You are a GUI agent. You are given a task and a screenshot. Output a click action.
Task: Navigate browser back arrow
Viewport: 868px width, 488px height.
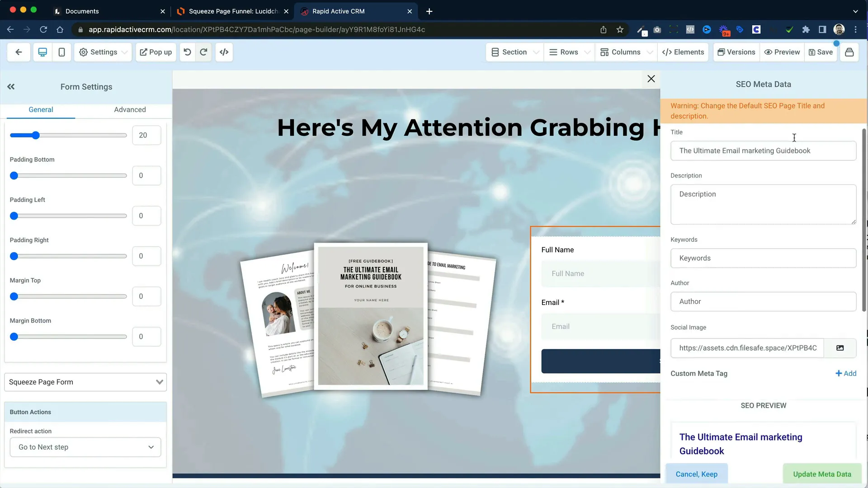point(10,29)
